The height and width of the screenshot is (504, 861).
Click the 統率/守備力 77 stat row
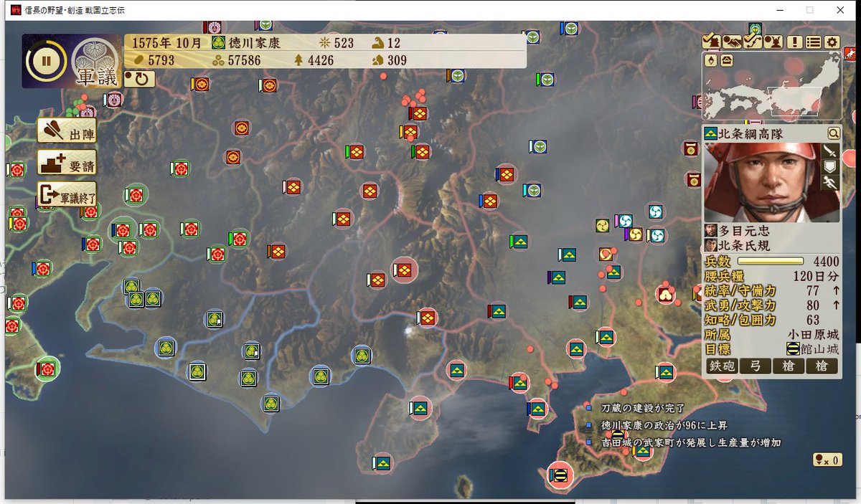tap(772, 291)
